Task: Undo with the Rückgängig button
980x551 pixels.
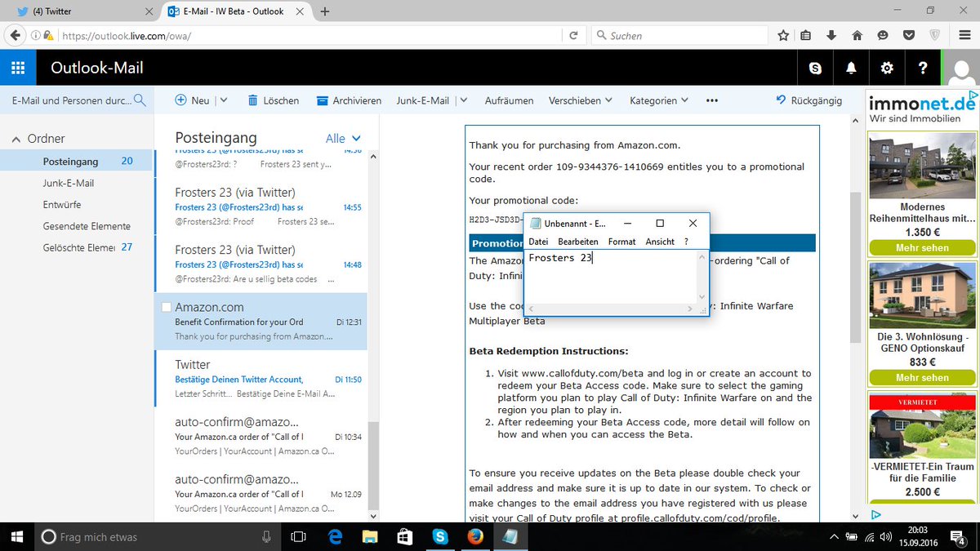Action: coord(808,100)
